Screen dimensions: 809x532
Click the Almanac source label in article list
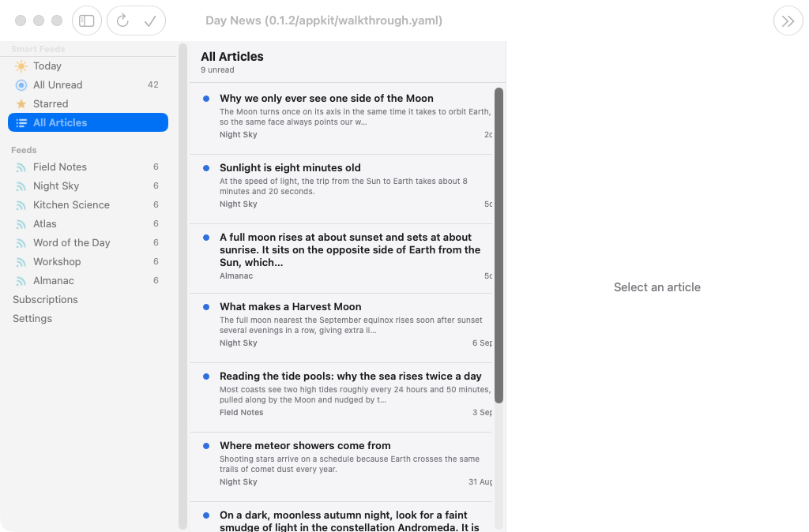click(236, 275)
